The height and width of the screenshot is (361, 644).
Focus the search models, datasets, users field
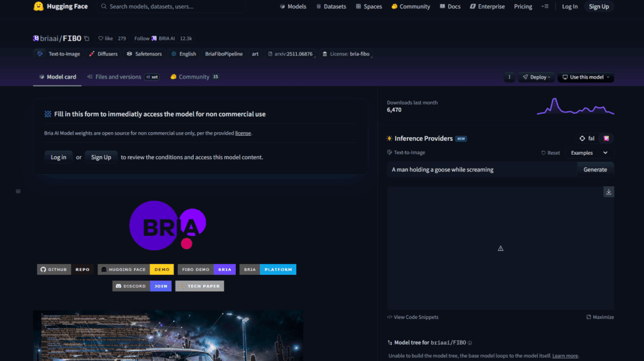tap(171, 6)
